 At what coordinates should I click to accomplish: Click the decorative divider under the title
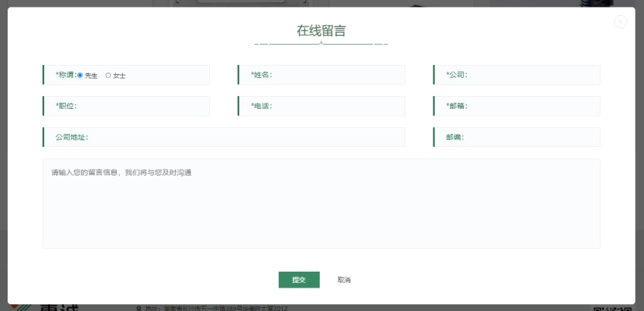321,45
